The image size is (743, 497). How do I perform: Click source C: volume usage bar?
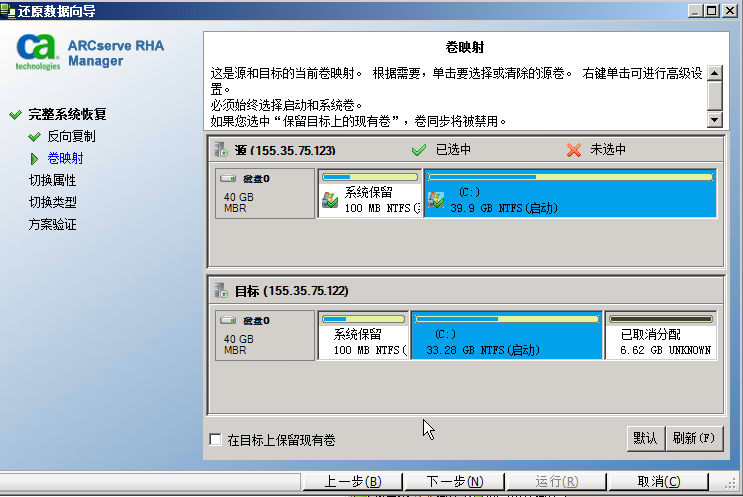[571, 177]
